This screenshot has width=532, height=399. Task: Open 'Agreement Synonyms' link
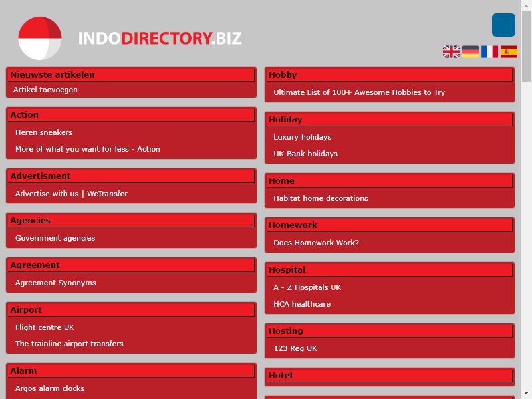tap(56, 283)
